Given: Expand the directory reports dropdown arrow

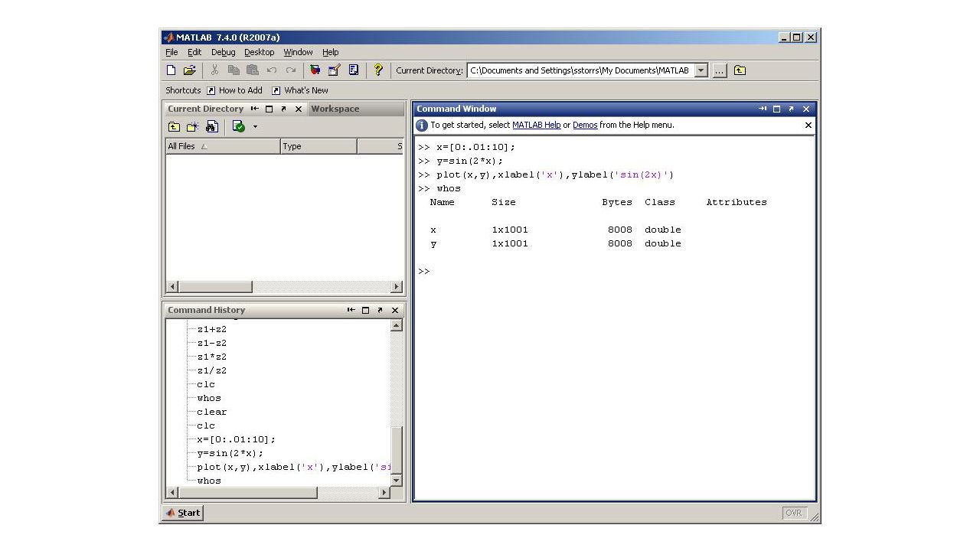Looking at the screenshot, I should pyautogui.click(x=255, y=127).
